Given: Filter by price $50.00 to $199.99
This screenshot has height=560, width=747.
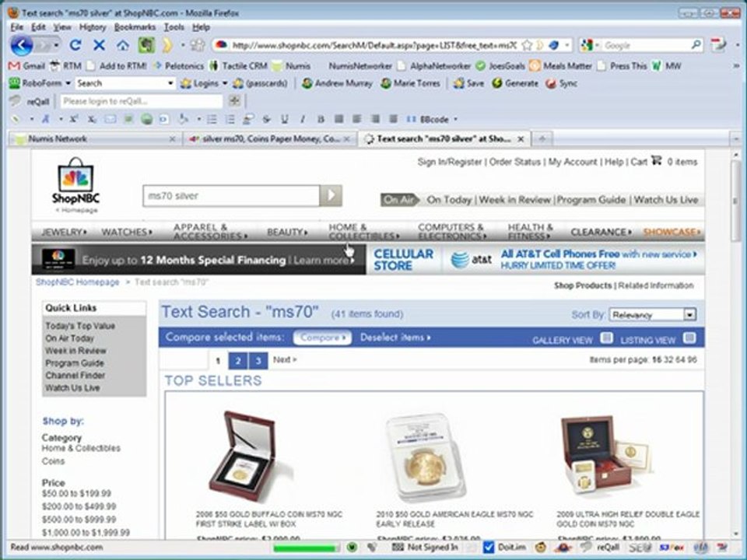Looking at the screenshot, I should pyautogui.click(x=76, y=493).
